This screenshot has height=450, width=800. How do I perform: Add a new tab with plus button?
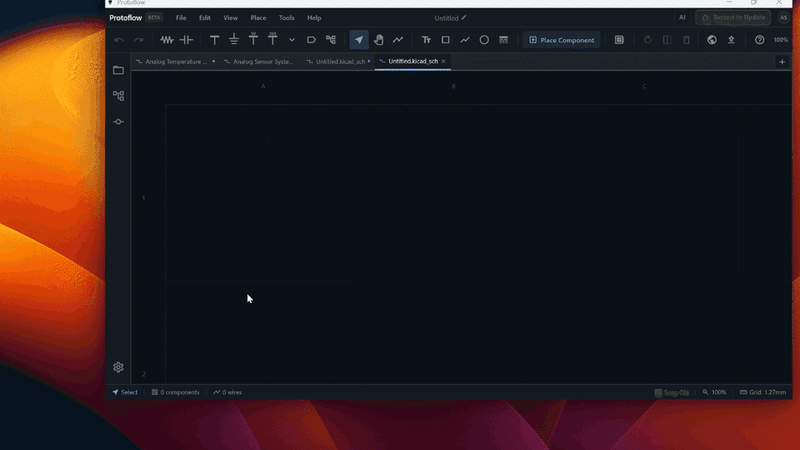[x=782, y=62]
